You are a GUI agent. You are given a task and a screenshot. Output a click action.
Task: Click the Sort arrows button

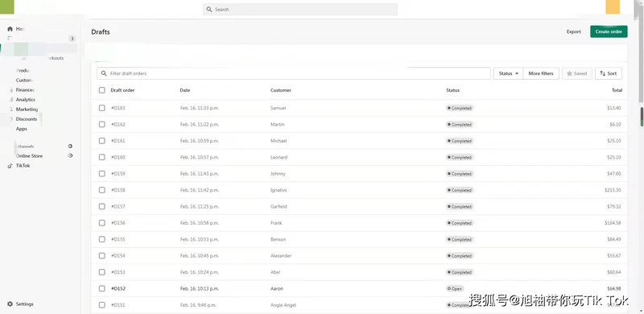(x=609, y=73)
